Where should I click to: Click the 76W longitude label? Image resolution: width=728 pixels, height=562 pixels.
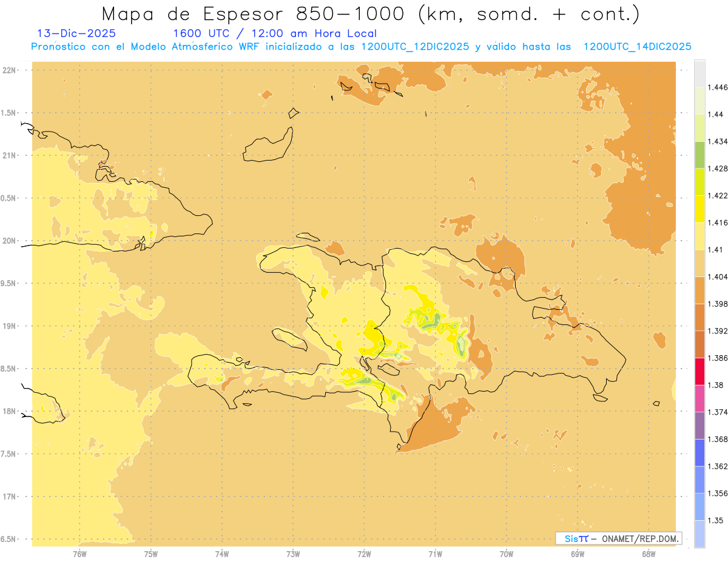click(x=79, y=554)
